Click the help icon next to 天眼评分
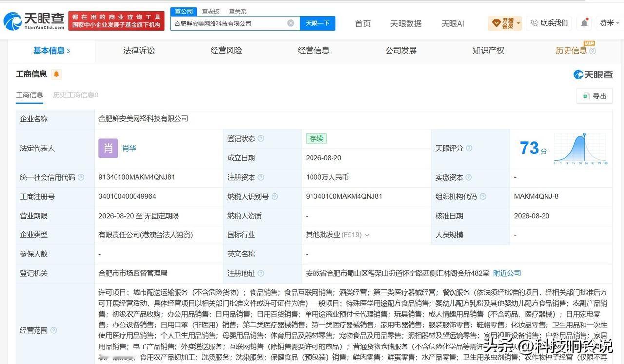The width and height of the screenshot is (624, 364). pyautogui.click(x=469, y=148)
